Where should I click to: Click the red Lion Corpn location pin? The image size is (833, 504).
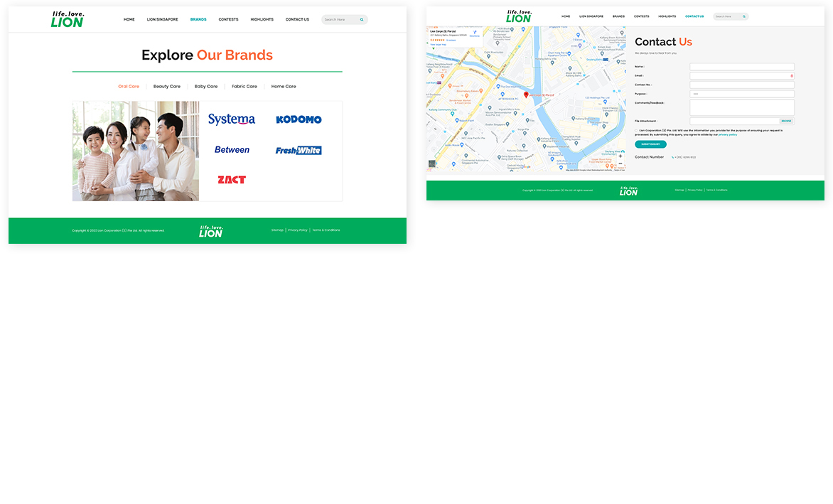click(526, 95)
